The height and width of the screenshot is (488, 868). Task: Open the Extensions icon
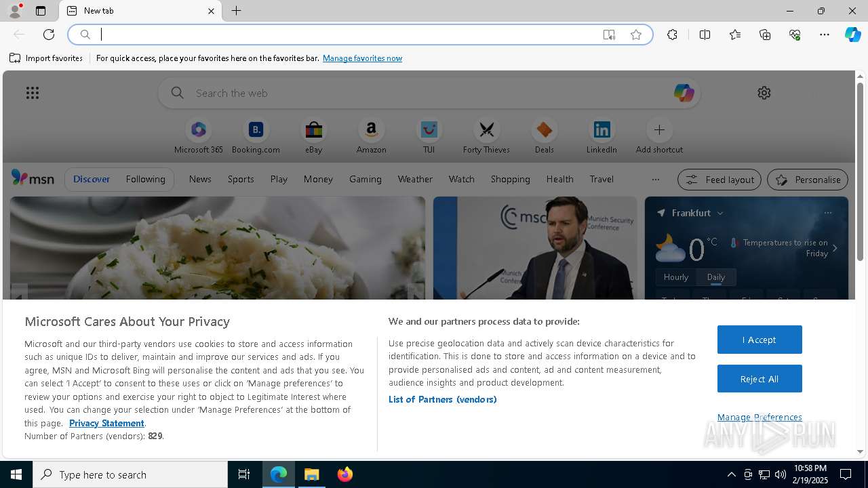coord(672,35)
